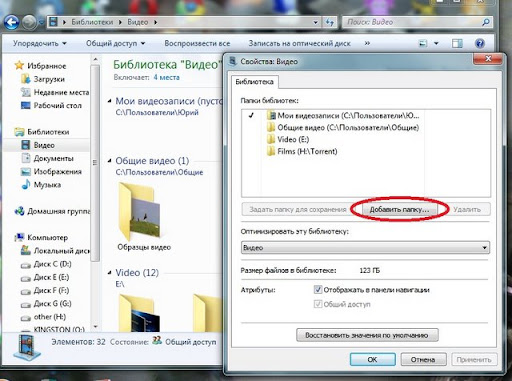The image size is (512, 381).
Task: Expand arrow after Видео in address bar
Action: 155,22
